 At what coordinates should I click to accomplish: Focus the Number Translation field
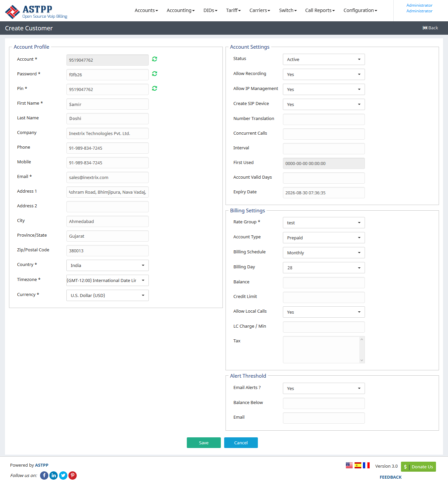click(324, 119)
